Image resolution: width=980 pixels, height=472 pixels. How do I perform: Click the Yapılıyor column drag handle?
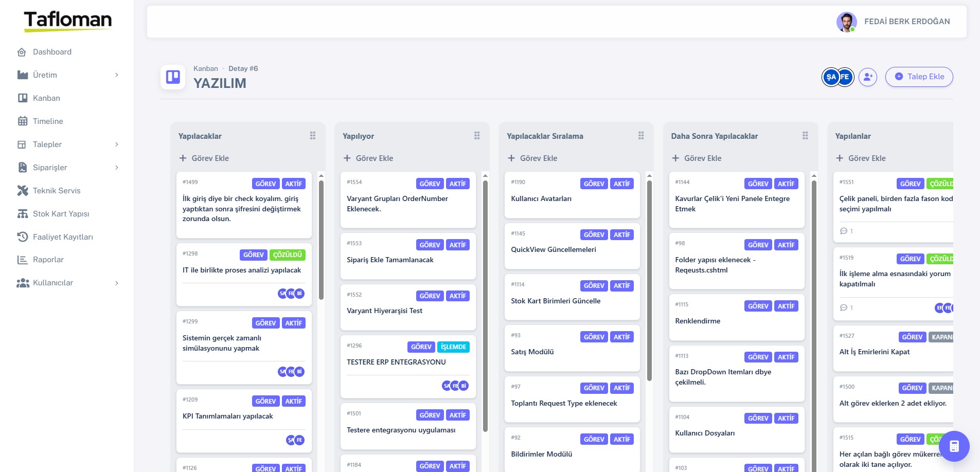point(477,136)
